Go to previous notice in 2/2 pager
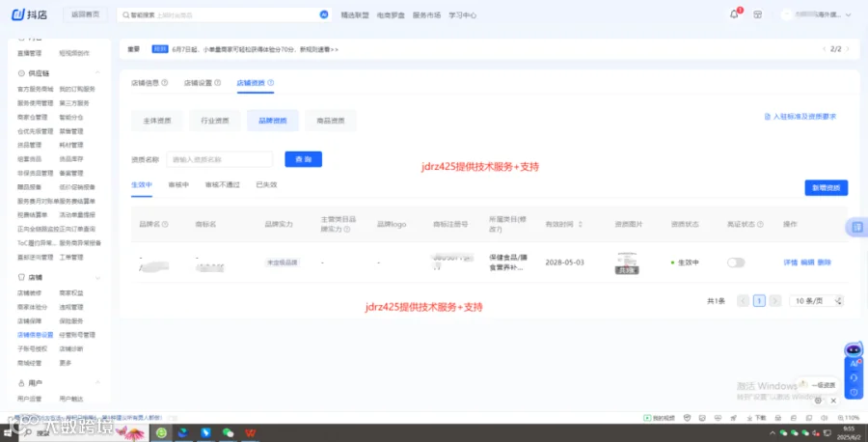The width and height of the screenshot is (868, 442). [825, 49]
